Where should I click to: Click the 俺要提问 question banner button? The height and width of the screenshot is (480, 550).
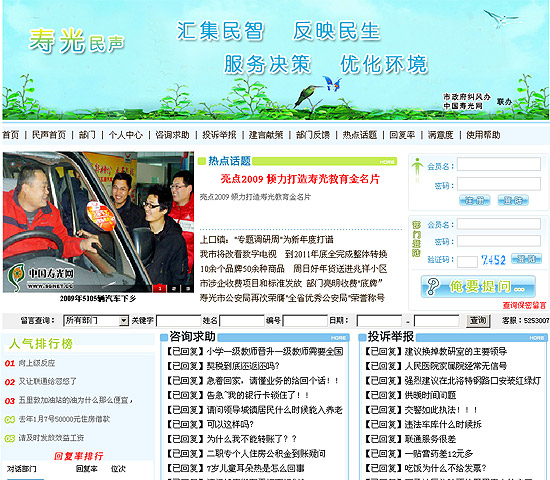(x=478, y=287)
